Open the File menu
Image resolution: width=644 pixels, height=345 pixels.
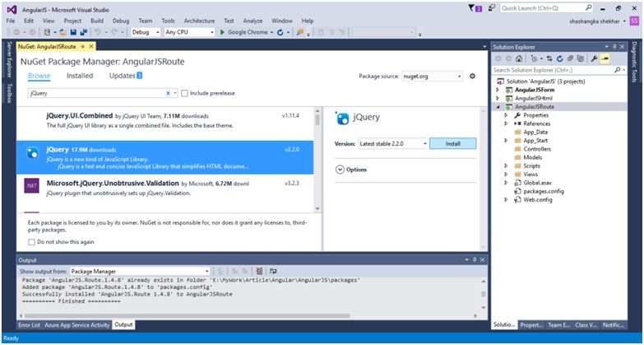click(x=11, y=21)
